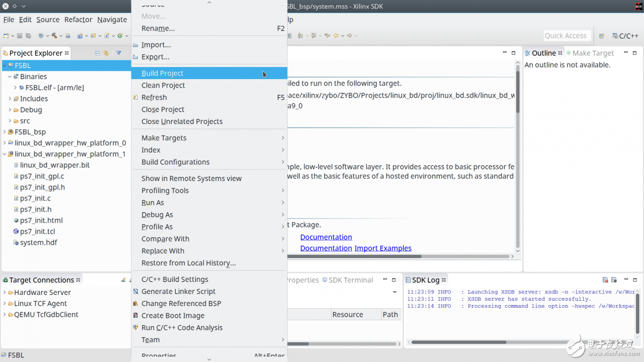
Task: Click the hammer Build icon in toolbar
Action: 54,36
